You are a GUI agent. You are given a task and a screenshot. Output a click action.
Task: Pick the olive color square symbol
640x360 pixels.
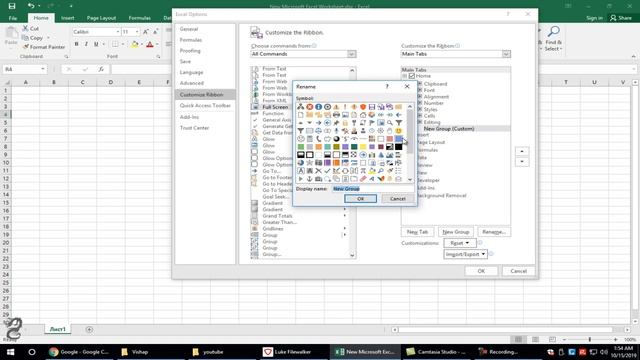336,147
